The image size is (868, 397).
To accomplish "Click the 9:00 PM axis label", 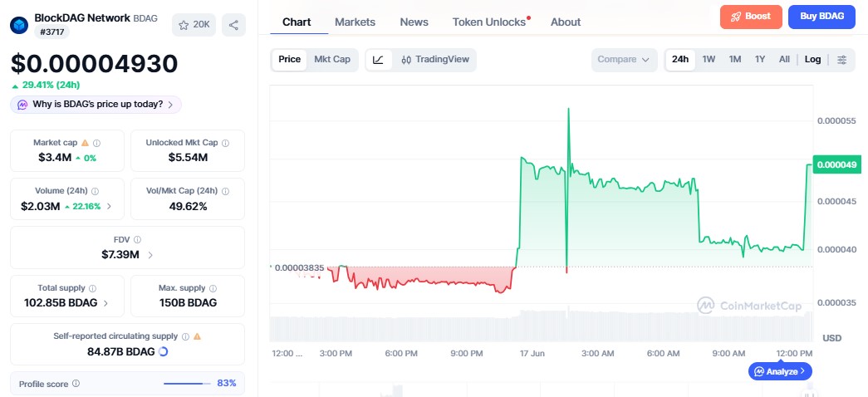I will pyautogui.click(x=466, y=353).
